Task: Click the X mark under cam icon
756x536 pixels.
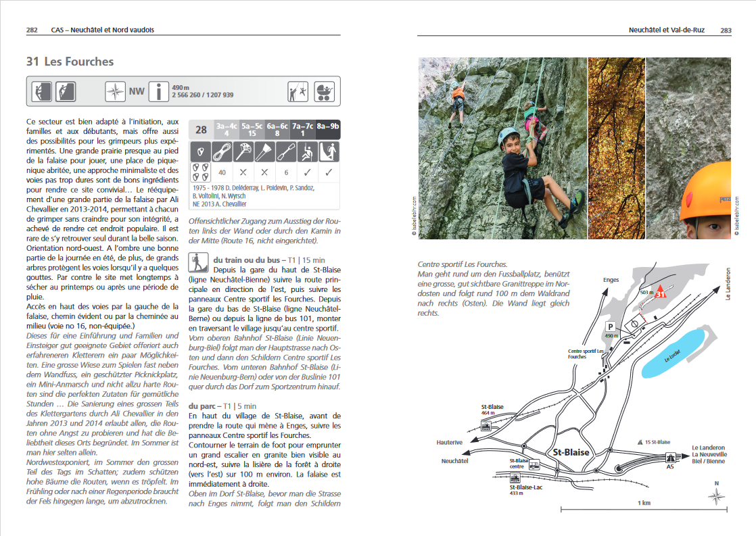Action: click(x=243, y=172)
